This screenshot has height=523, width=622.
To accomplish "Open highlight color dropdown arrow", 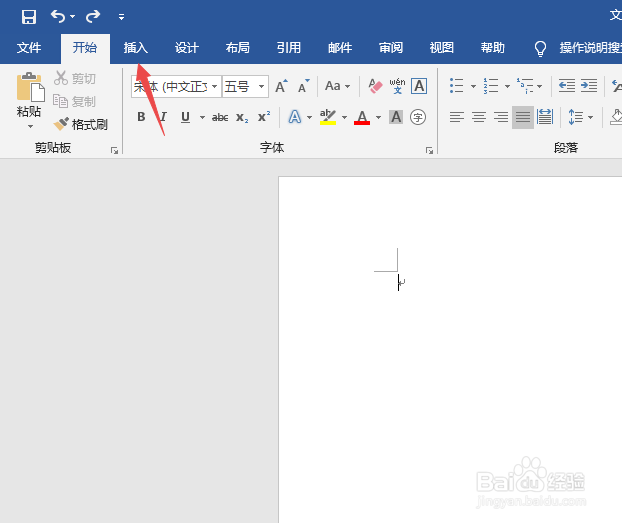I will pos(344,117).
